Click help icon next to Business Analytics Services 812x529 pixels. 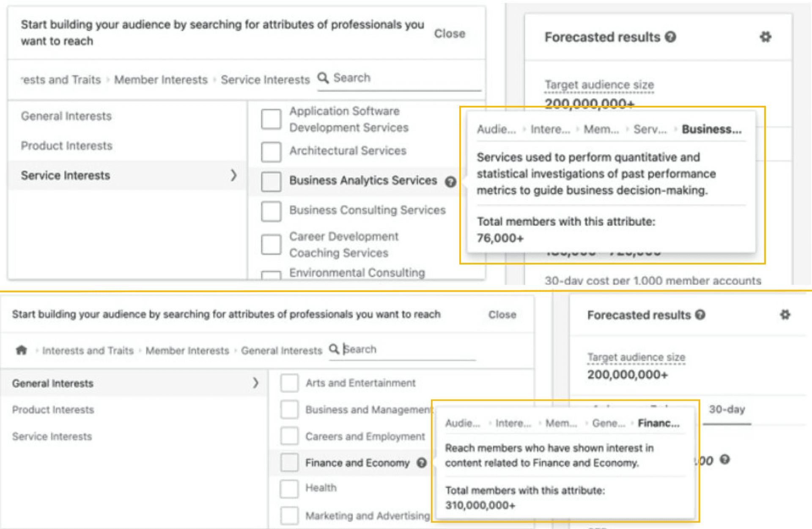(x=451, y=182)
